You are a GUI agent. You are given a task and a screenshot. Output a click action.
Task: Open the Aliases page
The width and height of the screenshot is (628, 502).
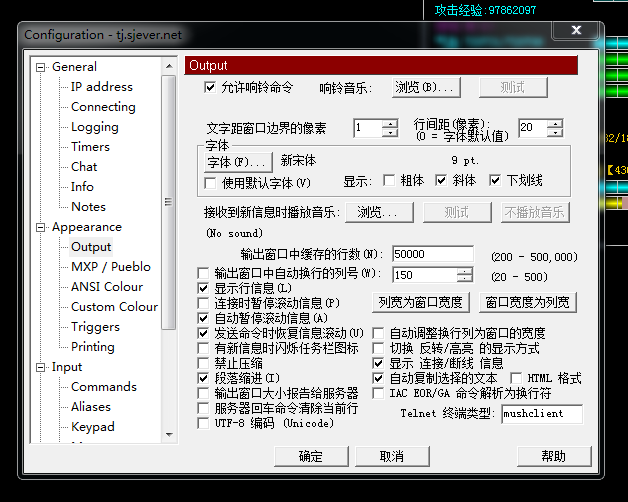click(91, 407)
